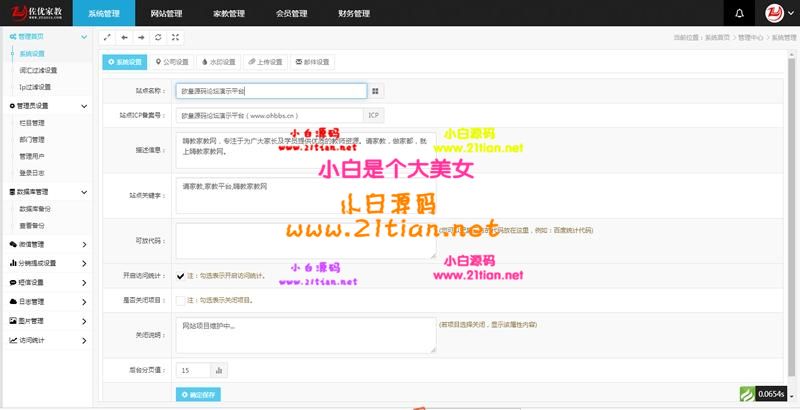
Task: Click the 确定保存 button
Action: (200, 395)
